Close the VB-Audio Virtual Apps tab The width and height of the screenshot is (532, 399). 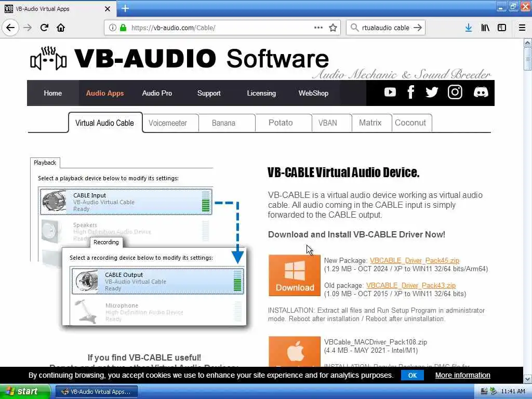(x=107, y=9)
